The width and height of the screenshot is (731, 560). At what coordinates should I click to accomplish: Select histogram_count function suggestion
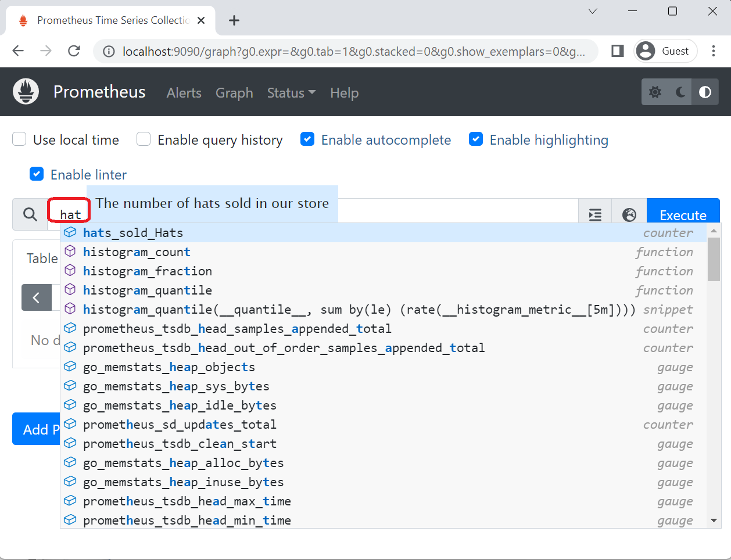384,252
